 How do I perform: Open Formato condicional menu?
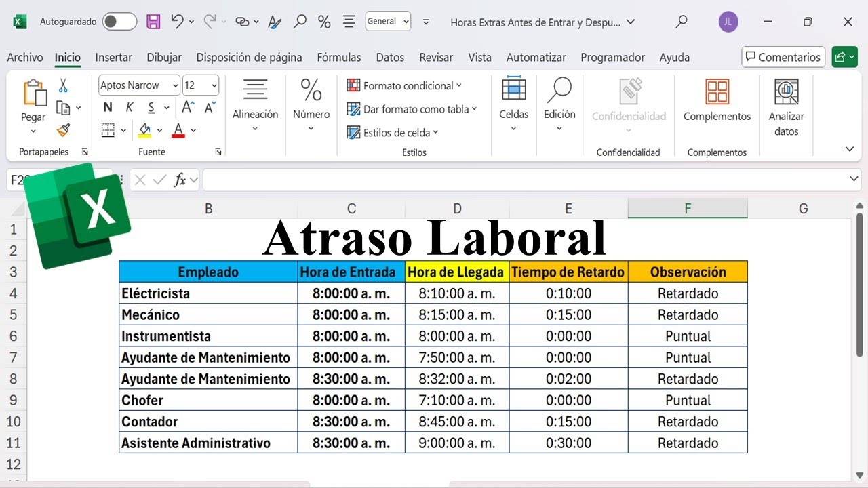(x=404, y=85)
